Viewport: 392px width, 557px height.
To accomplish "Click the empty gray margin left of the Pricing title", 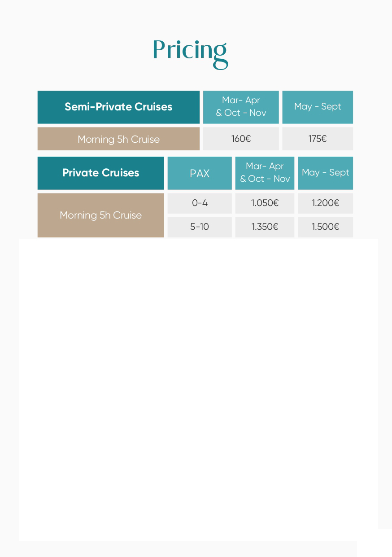I will 67,49.
